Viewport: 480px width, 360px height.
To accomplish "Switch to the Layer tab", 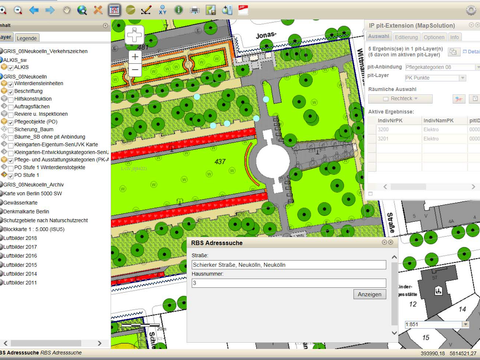I will coord(6,37).
